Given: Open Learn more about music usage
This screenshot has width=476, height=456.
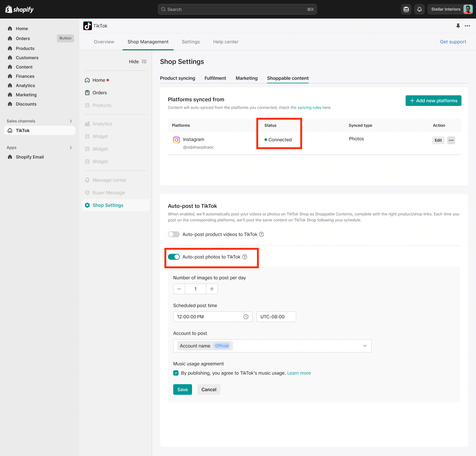Looking at the screenshot, I should click(299, 373).
